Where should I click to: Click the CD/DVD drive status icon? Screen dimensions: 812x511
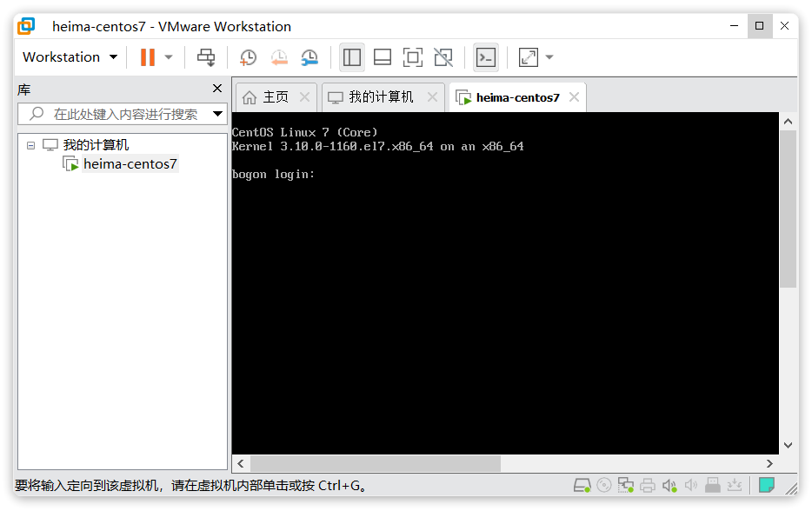(604, 485)
